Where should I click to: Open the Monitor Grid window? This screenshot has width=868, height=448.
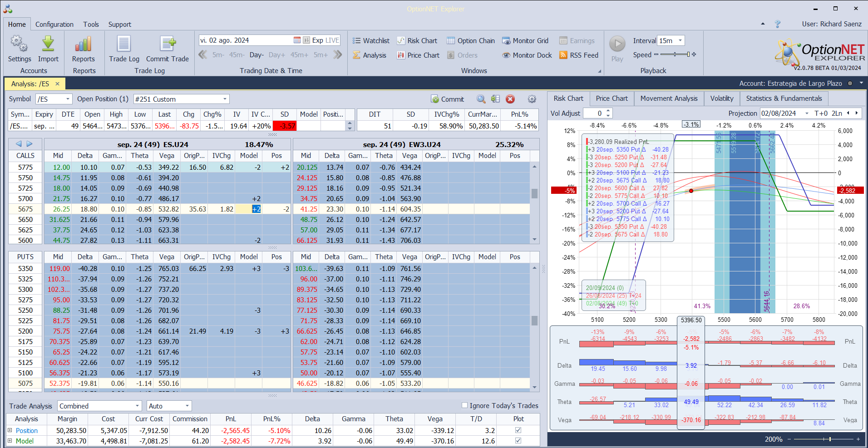[x=525, y=40]
